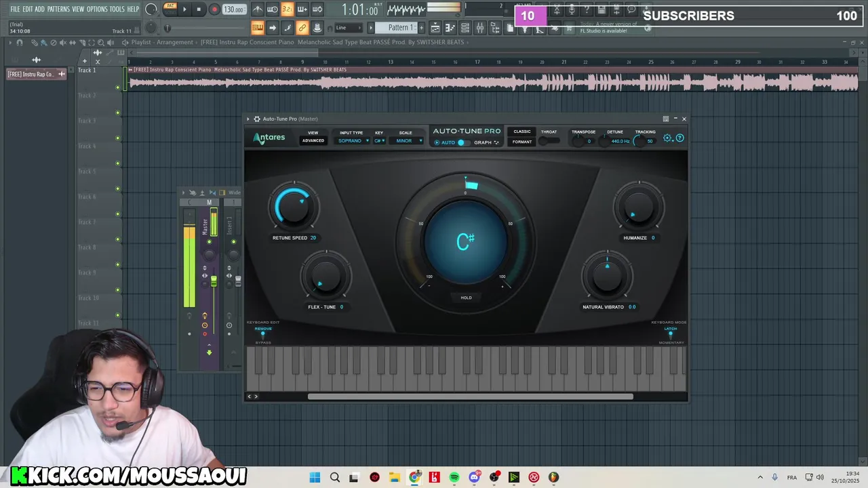
Task: Enable FORMANT correction button
Action: tap(522, 142)
